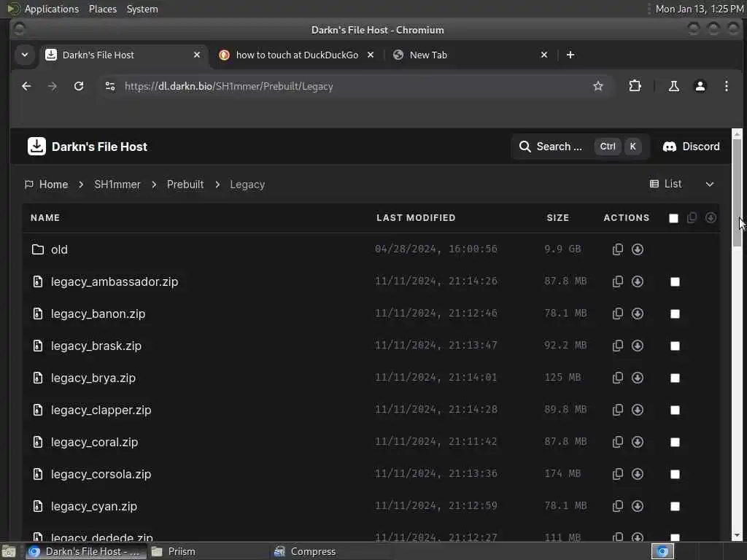This screenshot has width=747, height=560.
Task: Open the old folder
Action: tap(59, 249)
